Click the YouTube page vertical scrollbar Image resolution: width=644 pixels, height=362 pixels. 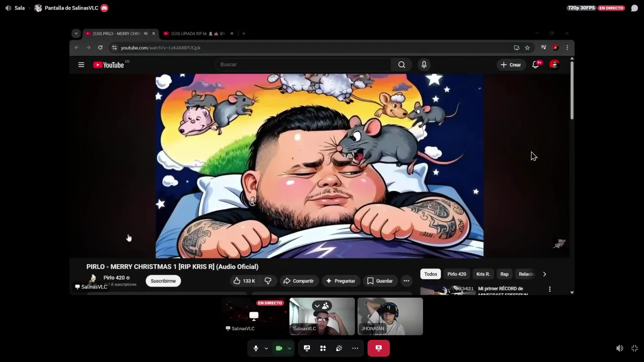(x=572, y=90)
